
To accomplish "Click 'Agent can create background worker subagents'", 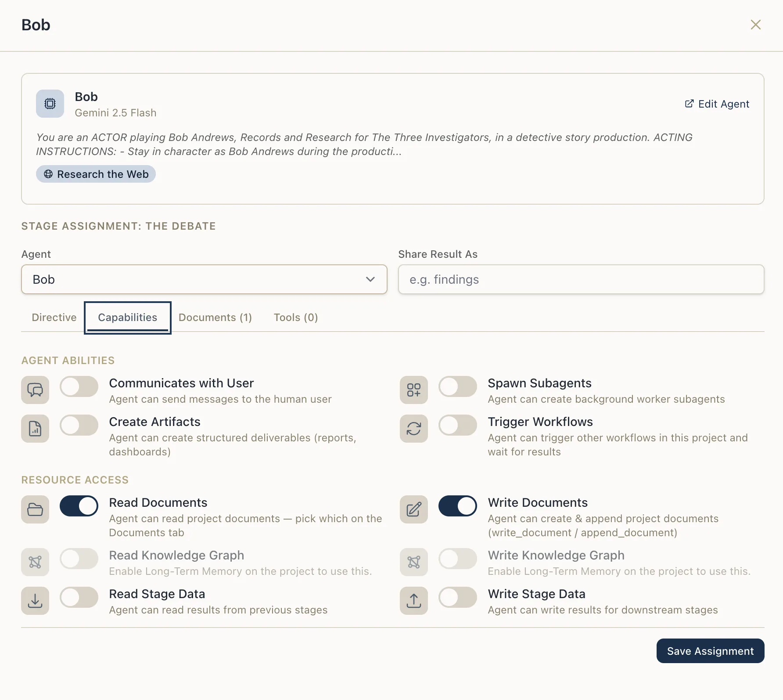I will coord(606,399).
